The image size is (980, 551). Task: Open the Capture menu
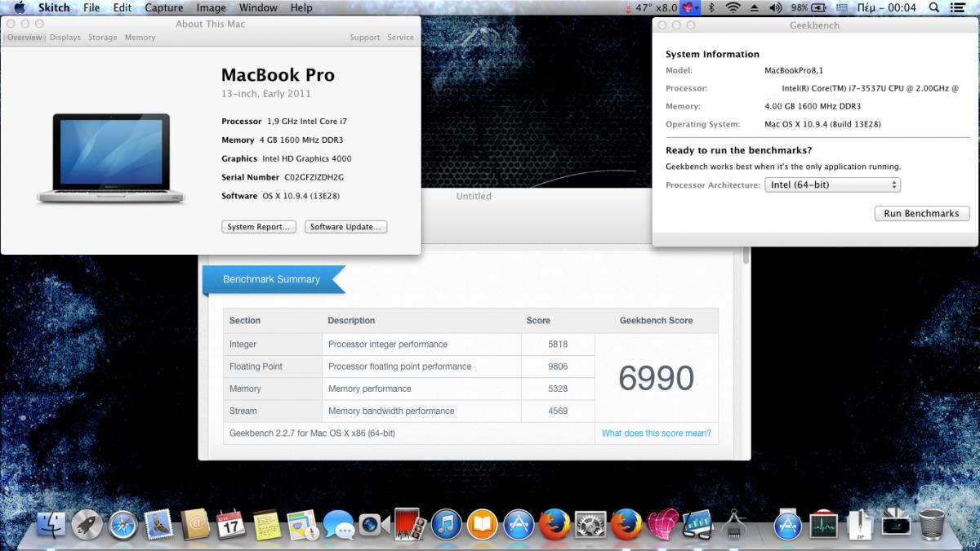164,7
